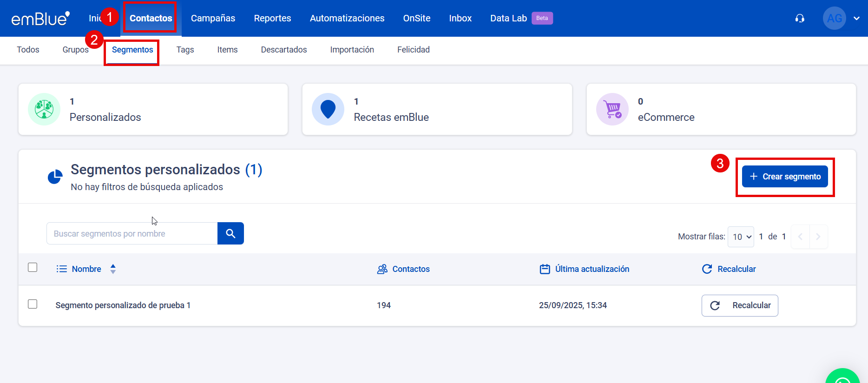
Task: Click the magnifier search button
Action: point(230,233)
